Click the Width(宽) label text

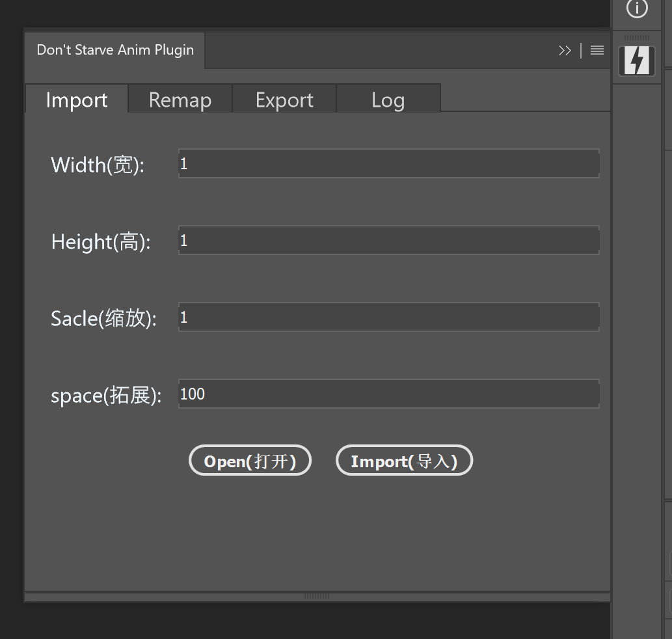tap(98, 165)
